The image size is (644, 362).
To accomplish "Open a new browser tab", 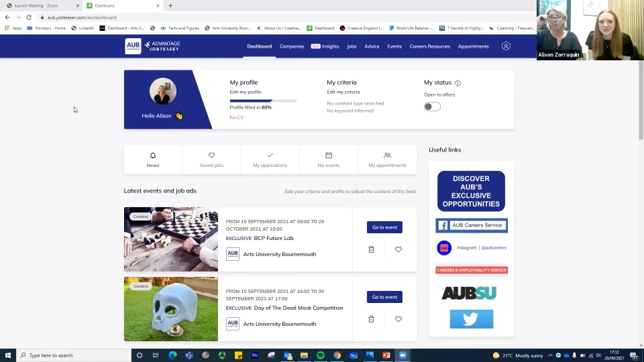I will 170,6.
